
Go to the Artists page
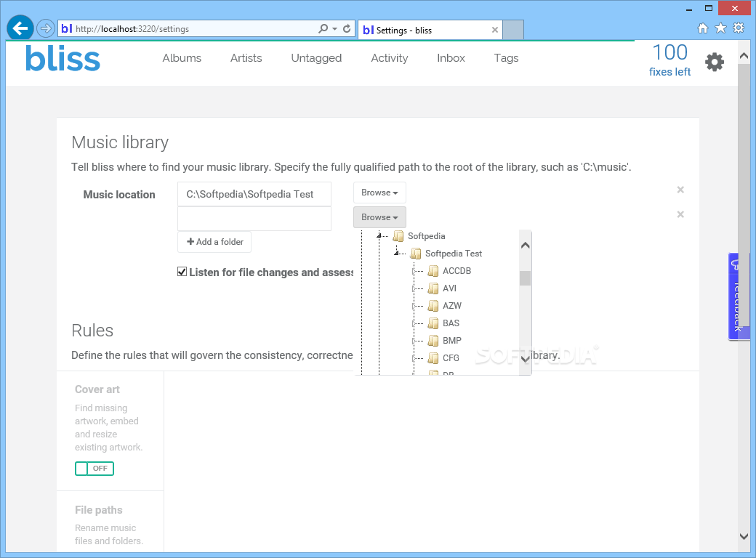tap(246, 58)
